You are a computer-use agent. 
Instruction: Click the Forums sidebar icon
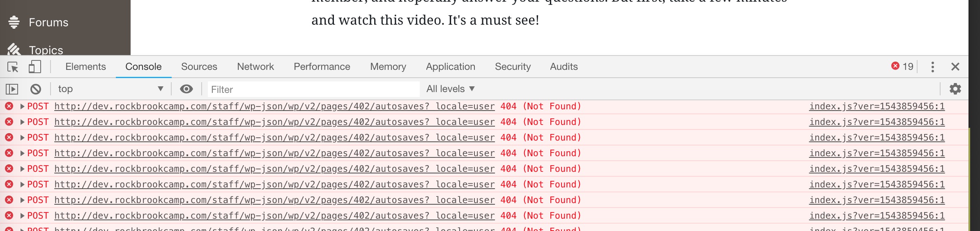[14, 22]
